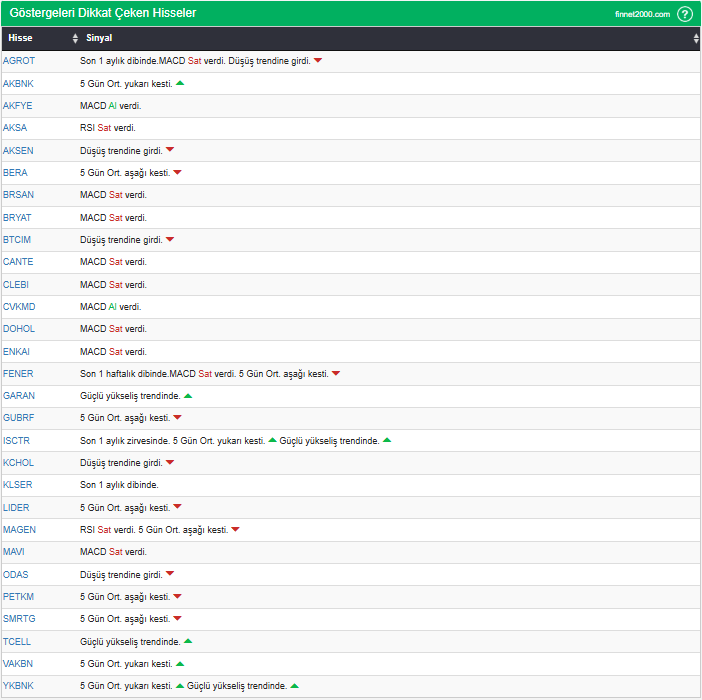Click 'MACD Al verdi.' in the AKFYE row
Viewport: 702px width, 700px height.
111,106
